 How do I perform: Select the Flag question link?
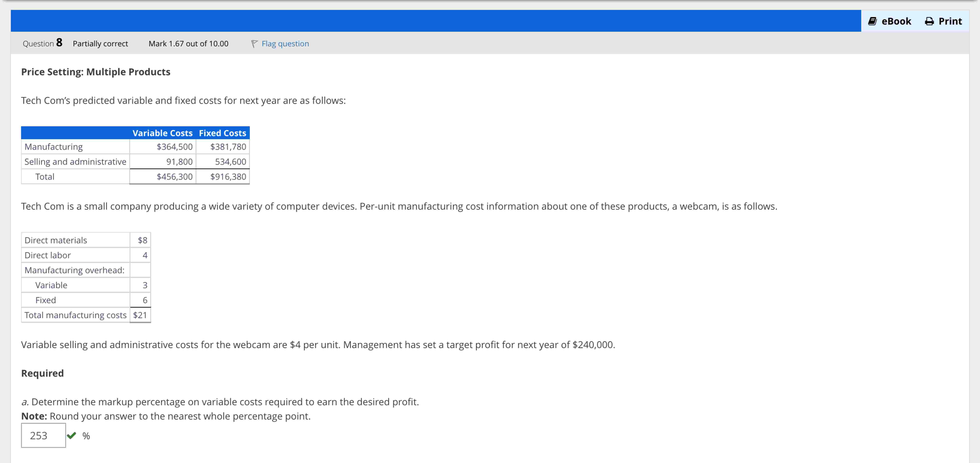pos(285,43)
